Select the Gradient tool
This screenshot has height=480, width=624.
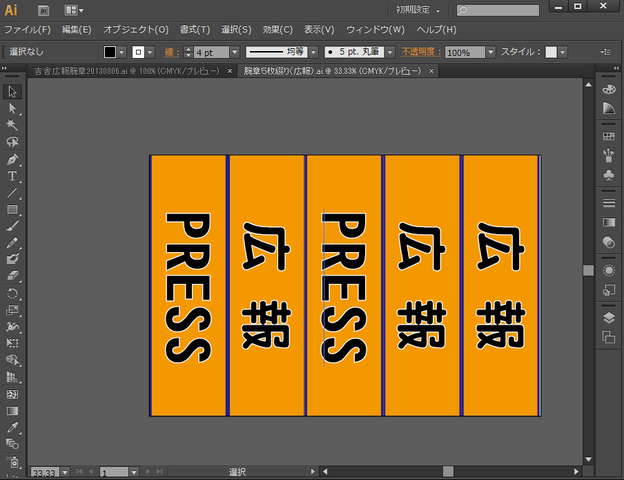click(x=12, y=411)
